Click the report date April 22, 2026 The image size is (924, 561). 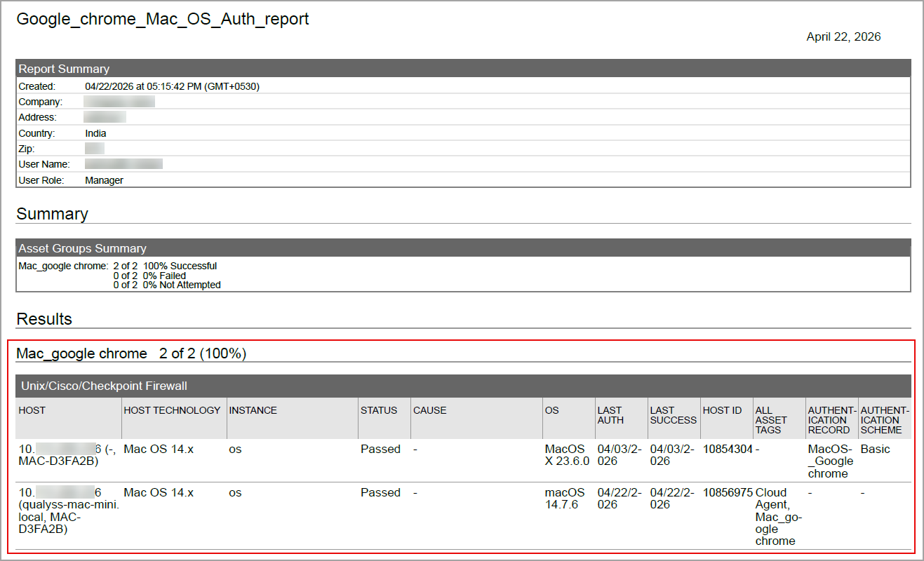tap(843, 36)
